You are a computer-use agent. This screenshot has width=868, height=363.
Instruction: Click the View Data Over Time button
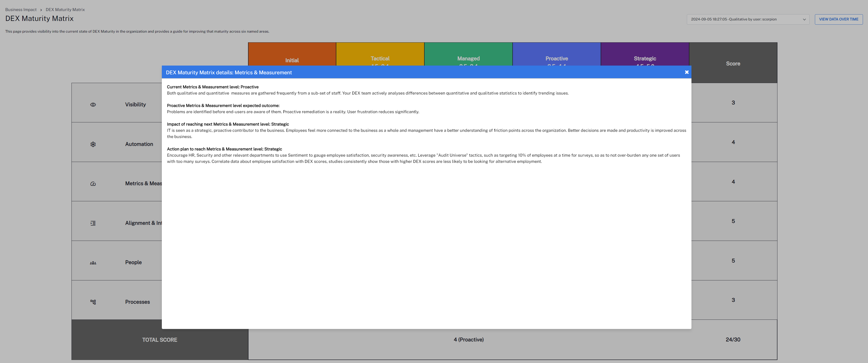point(838,19)
